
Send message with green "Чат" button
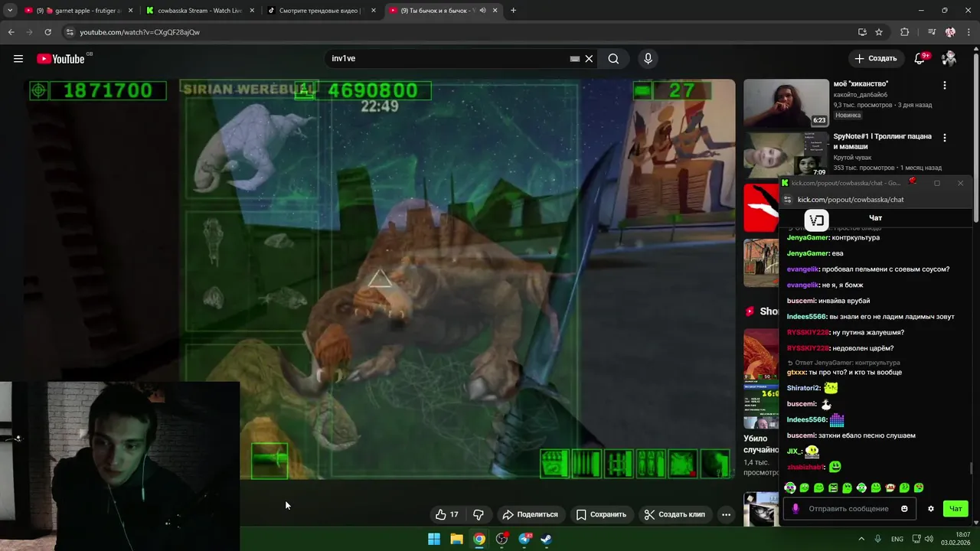(x=955, y=508)
